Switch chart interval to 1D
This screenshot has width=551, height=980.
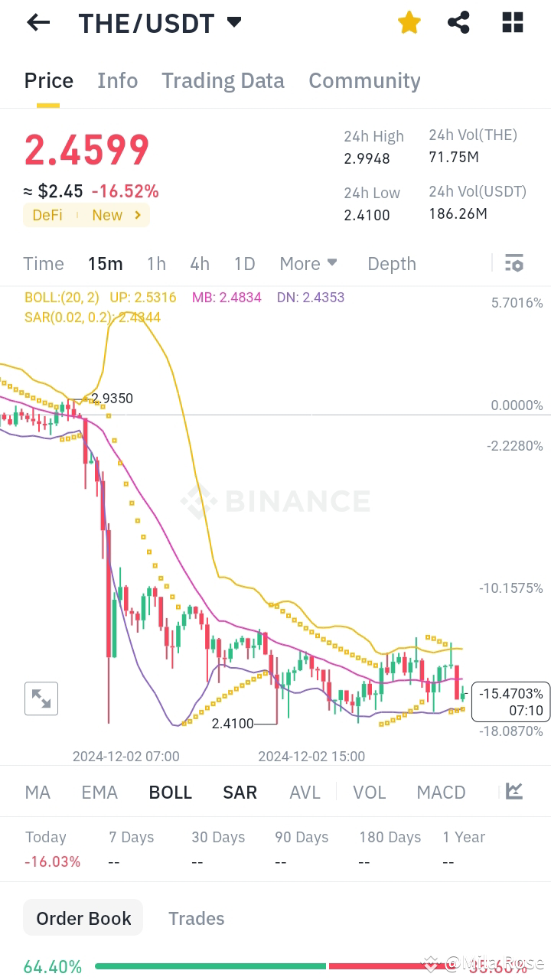[245, 263]
